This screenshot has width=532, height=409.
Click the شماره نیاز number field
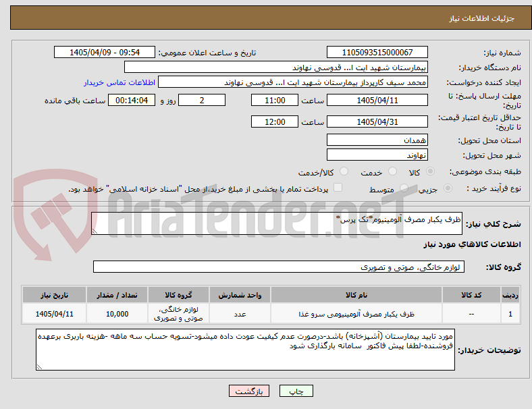point(377,53)
